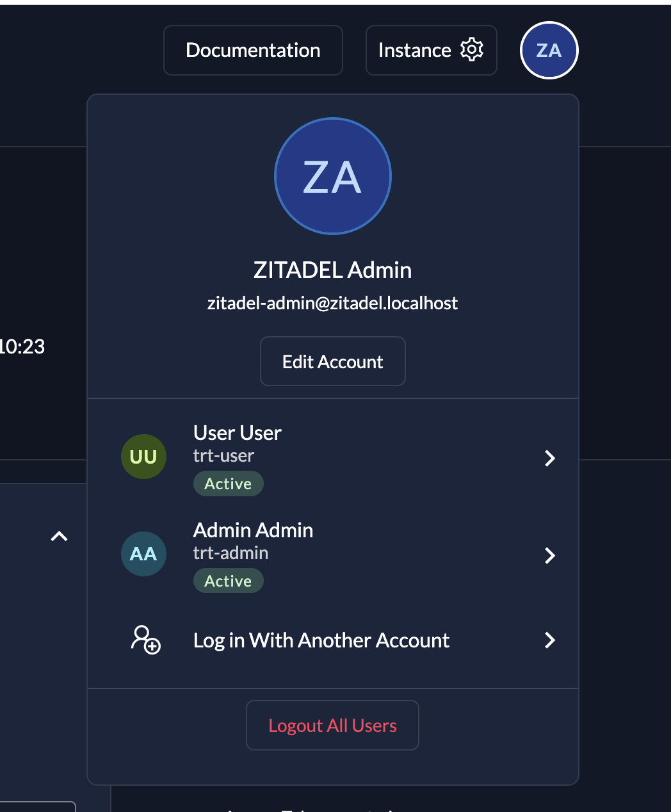Image resolution: width=671 pixels, height=812 pixels.
Task: Switch to the User User account
Action: pos(238,434)
